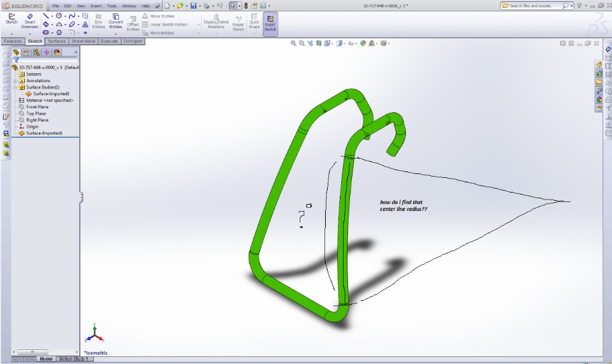612x364 pixels.
Task: Click Mirror Entities command
Action: pyautogui.click(x=159, y=16)
